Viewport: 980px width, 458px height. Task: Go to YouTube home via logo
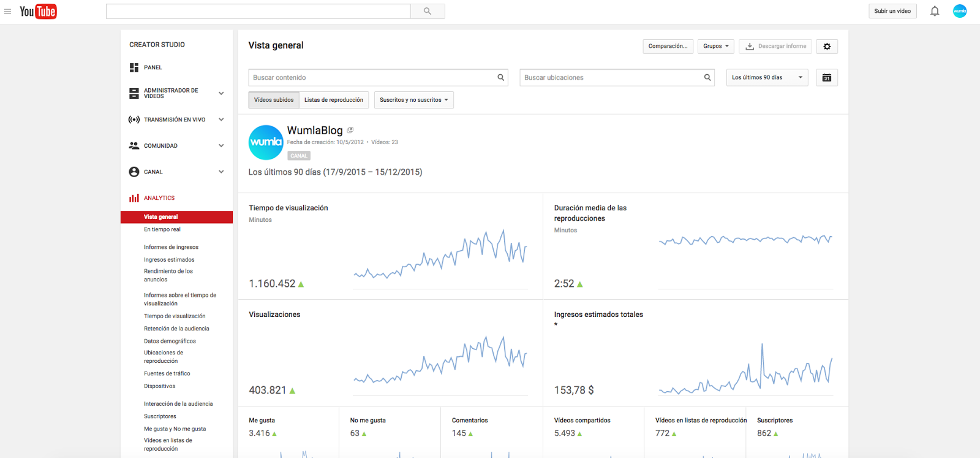[38, 12]
